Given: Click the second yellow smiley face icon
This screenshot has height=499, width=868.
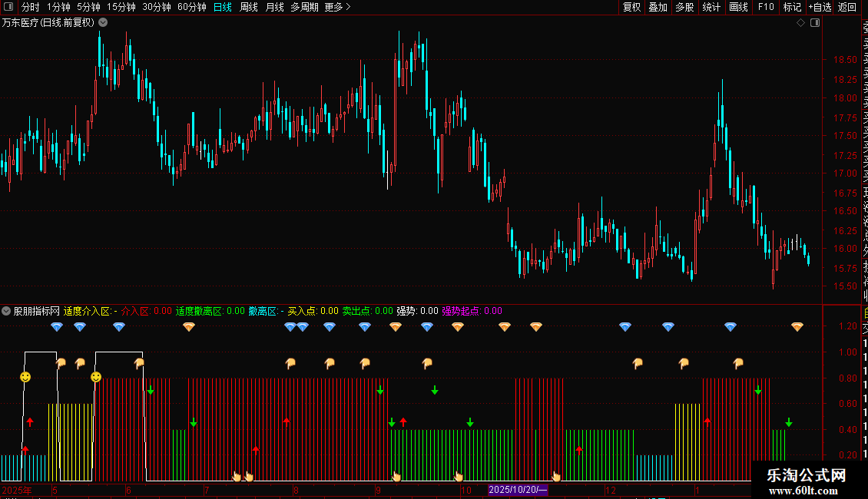Looking at the screenshot, I should coord(95,377).
